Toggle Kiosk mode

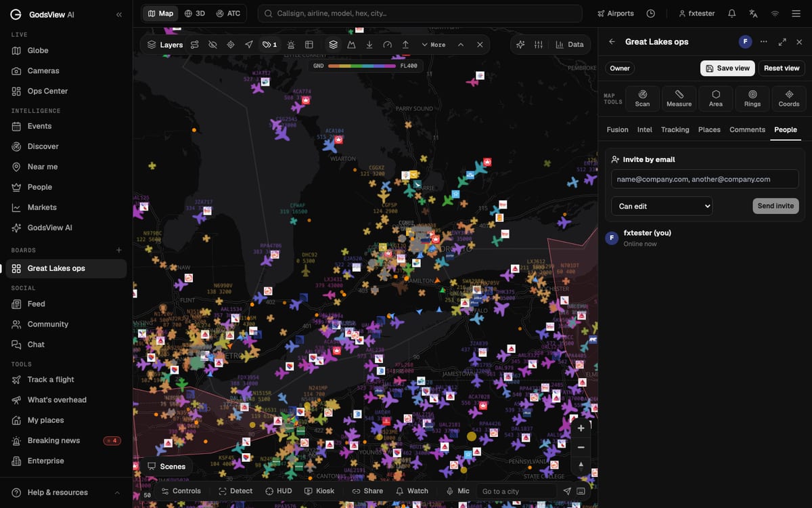pos(319,491)
